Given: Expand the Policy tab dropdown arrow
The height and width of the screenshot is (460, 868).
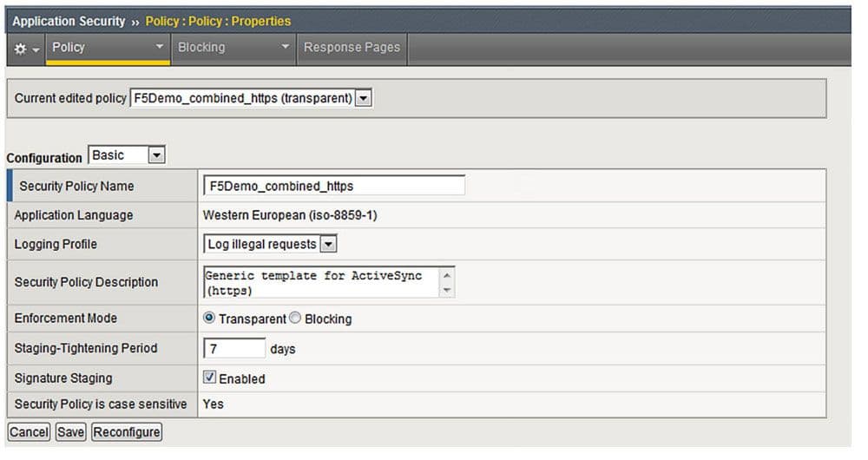Looking at the screenshot, I should pyautogui.click(x=159, y=48).
